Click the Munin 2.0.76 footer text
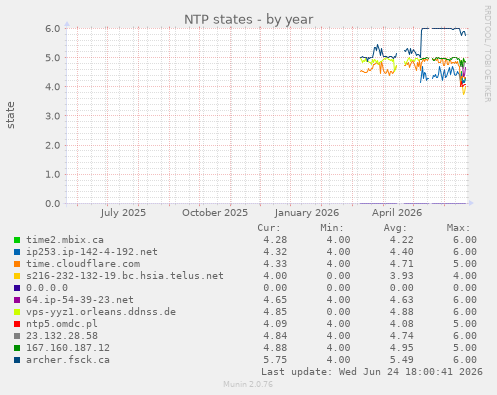 (x=248, y=384)
